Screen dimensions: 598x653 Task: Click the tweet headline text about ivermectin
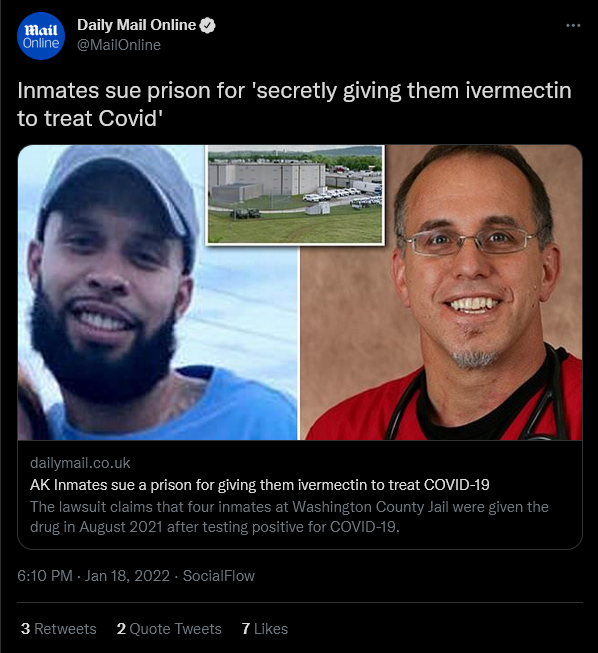294,104
